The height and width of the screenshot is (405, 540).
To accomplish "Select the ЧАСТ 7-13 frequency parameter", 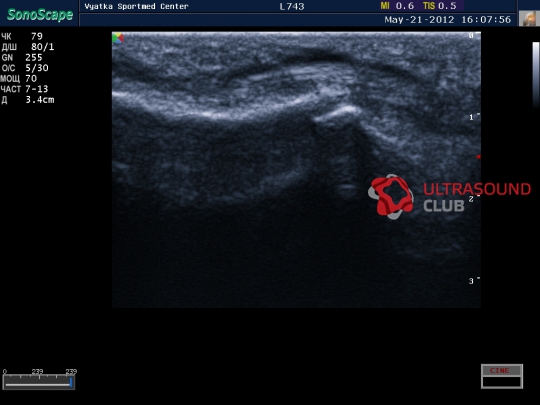I will click(x=24, y=89).
